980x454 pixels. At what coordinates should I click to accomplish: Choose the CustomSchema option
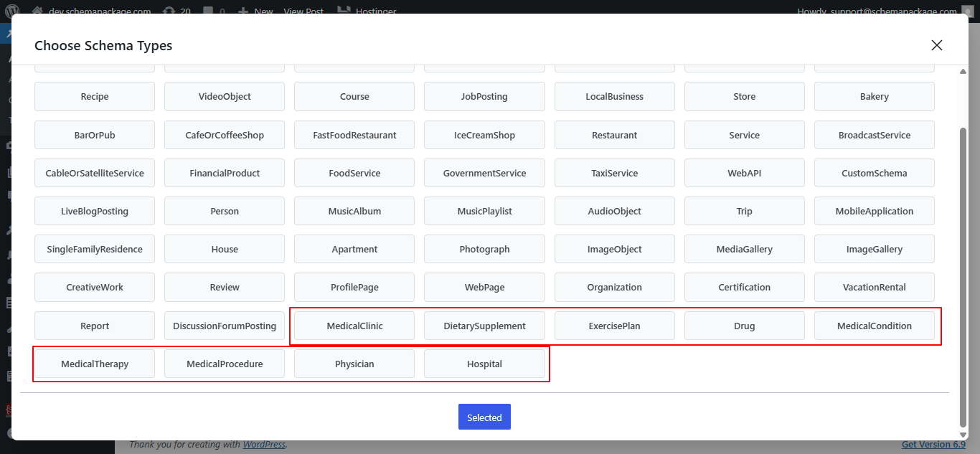click(x=874, y=173)
